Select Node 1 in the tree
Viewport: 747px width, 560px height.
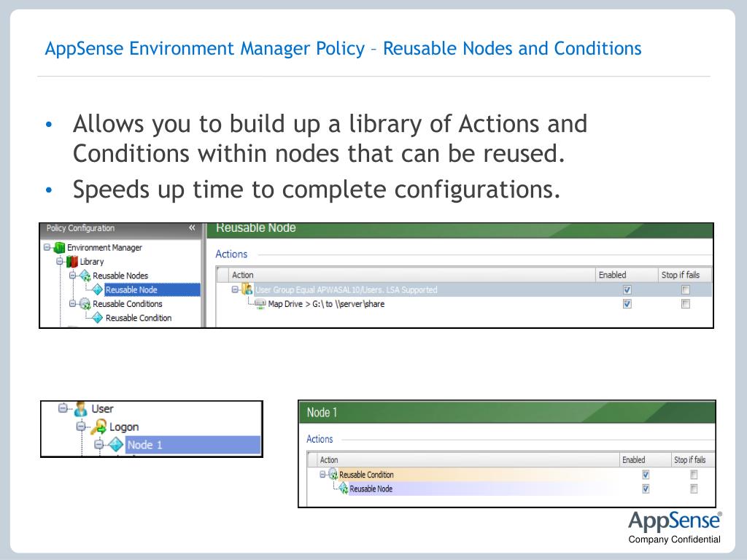193,445
